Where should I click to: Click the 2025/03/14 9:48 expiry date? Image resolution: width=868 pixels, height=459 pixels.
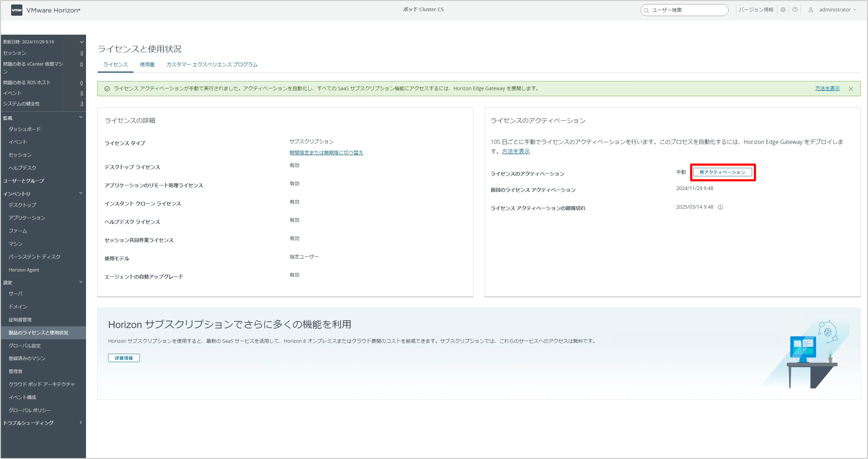(x=694, y=207)
